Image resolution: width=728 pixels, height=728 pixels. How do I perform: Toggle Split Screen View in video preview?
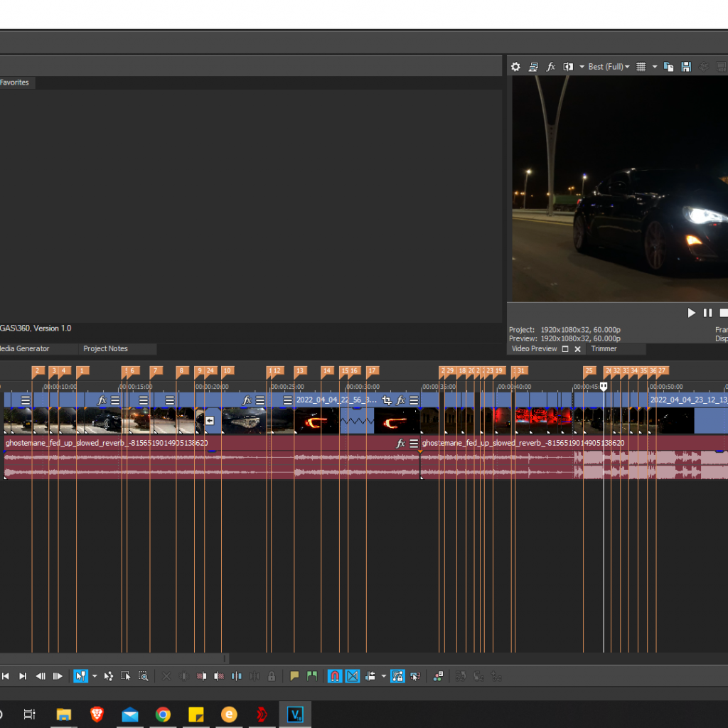point(568,67)
